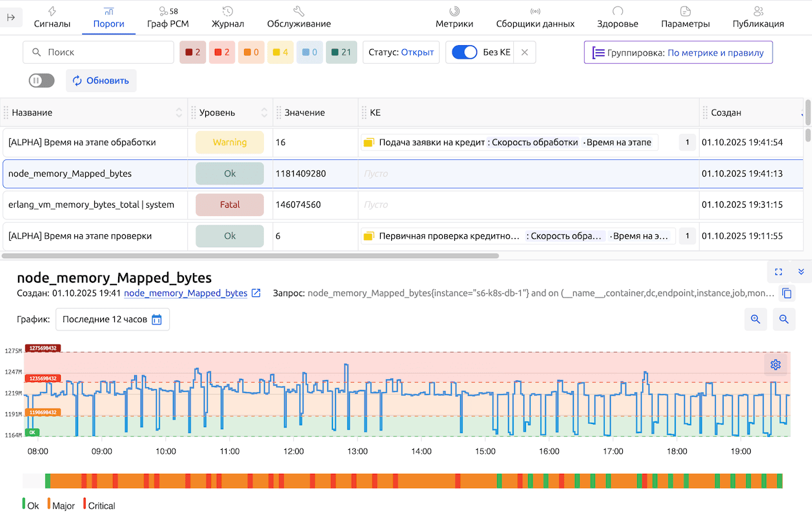Click the Обновить button

coord(101,81)
